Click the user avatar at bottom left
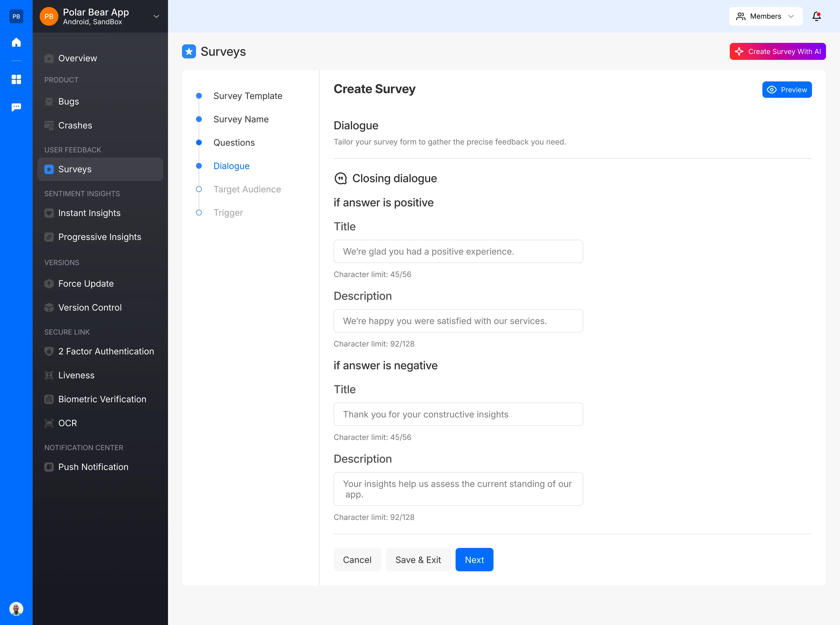Viewport: 840px width, 625px height. click(x=16, y=609)
